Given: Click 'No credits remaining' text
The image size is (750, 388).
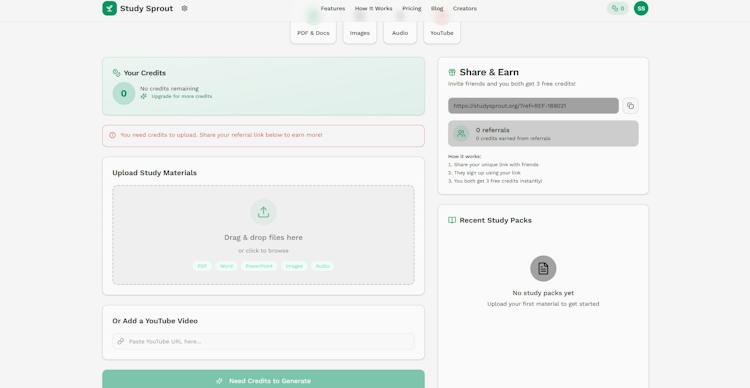Looking at the screenshot, I should pyautogui.click(x=169, y=89).
